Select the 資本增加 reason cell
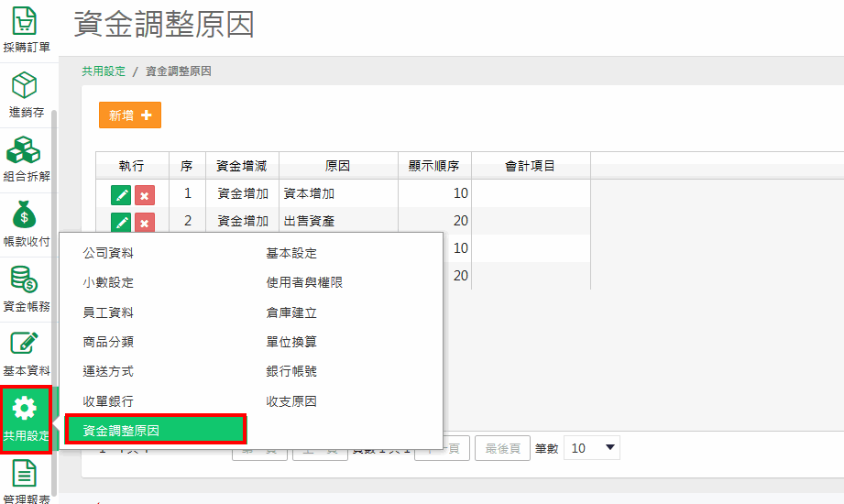The height and width of the screenshot is (504, 844). 338,193
